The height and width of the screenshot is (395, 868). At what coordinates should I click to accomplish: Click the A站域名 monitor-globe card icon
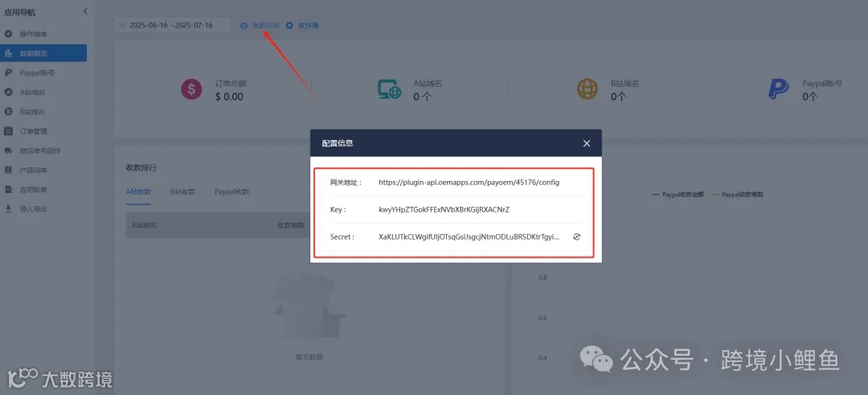click(389, 90)
